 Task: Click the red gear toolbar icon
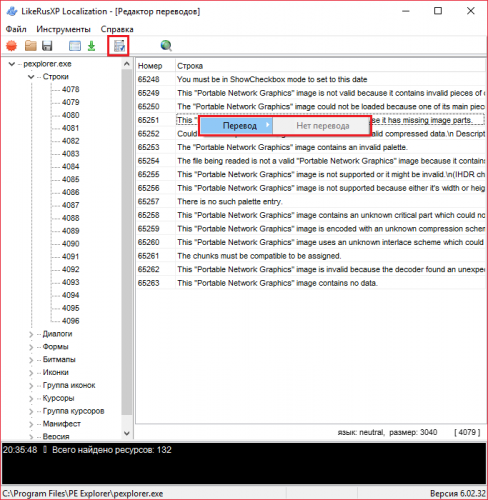pos(12,45)
